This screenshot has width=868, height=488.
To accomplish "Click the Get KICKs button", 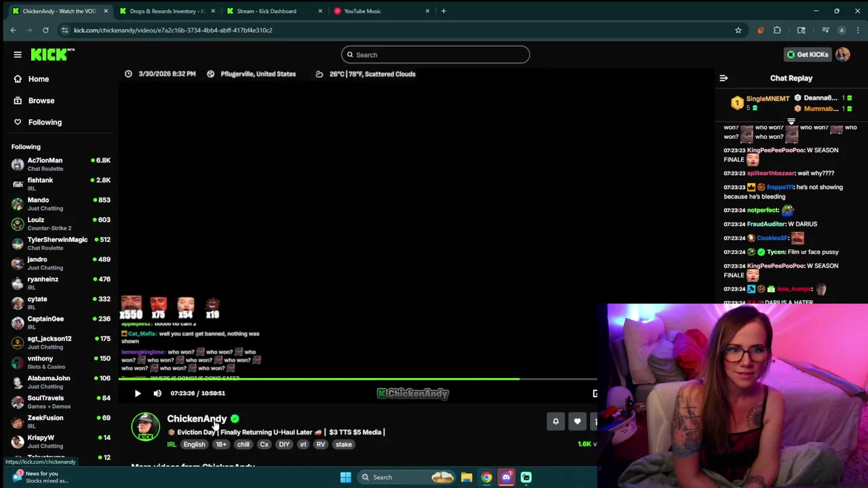I will (x=807, y=55).
